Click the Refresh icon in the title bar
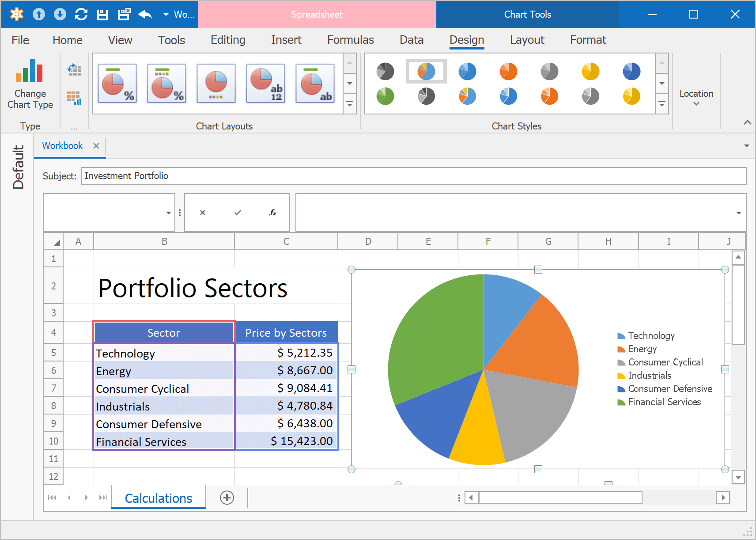Image resolution: width=756 pixels, height=540 pixels. [x=81, y=15]
